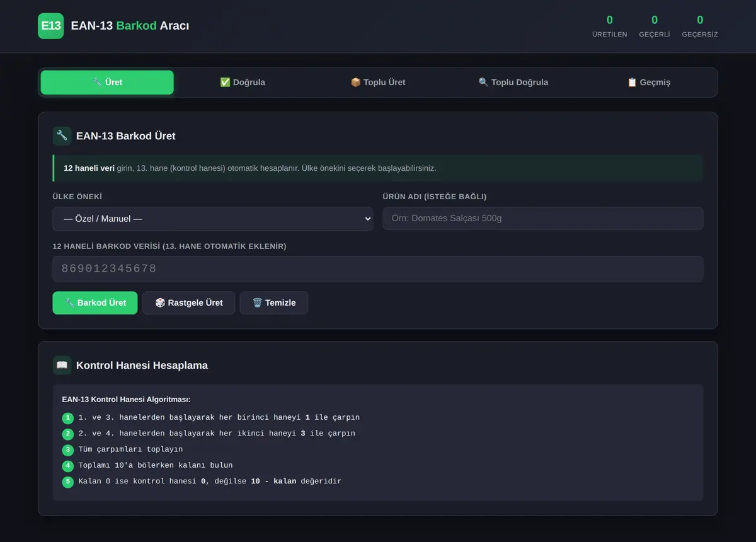Click the Barkod Üret button
This screenshot has height=542, width=756.
click(x=95, y=303)
